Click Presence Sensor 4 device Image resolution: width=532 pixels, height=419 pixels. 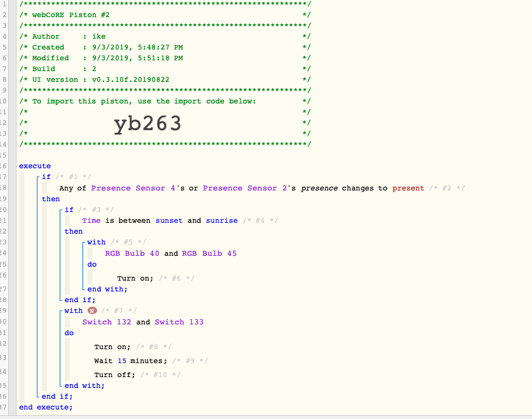(133, 188)
